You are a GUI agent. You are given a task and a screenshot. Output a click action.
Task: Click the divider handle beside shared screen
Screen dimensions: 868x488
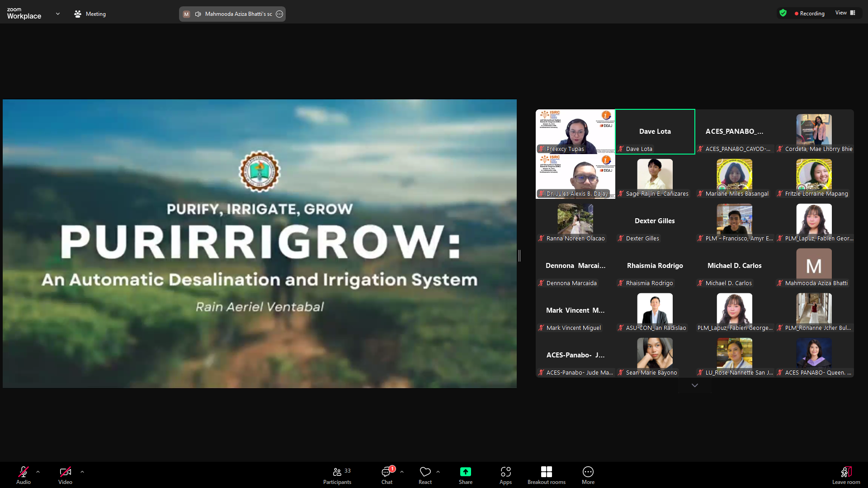pyautogui.click(x=519, y=256)
